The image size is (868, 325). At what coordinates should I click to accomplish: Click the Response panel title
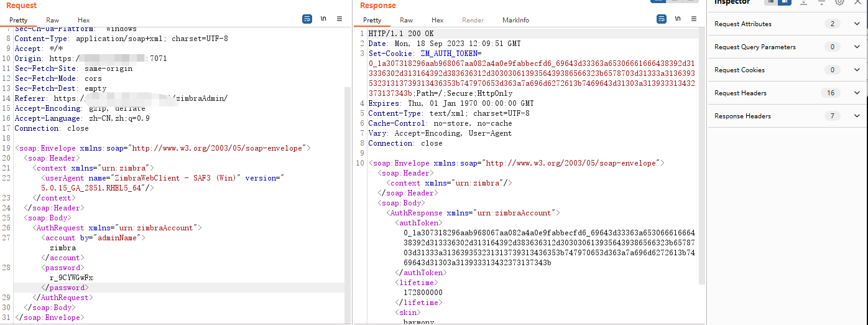377,6
